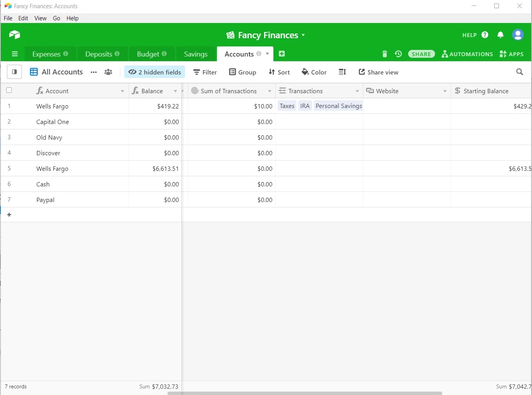Open the Edit menu
Image resolution: width=532 pixels, height=395 pixels.
click(x=23, y=18)
